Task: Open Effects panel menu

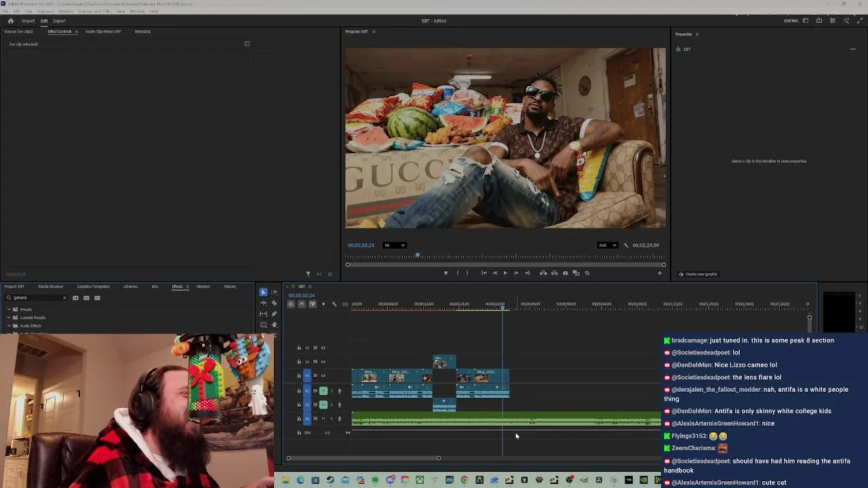Action: 187,287
